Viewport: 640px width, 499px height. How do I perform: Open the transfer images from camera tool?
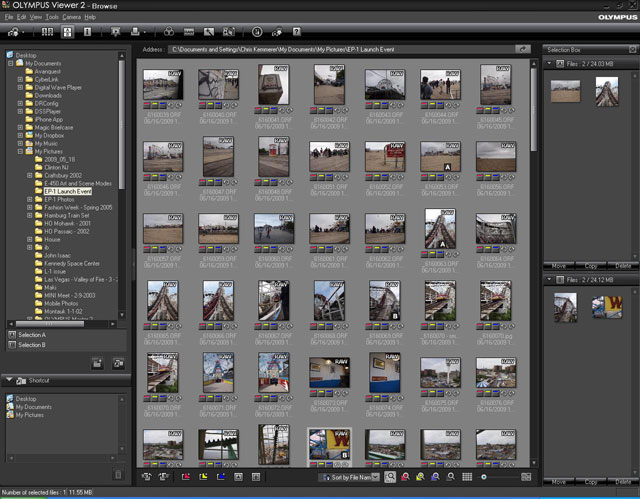point(13,32)
